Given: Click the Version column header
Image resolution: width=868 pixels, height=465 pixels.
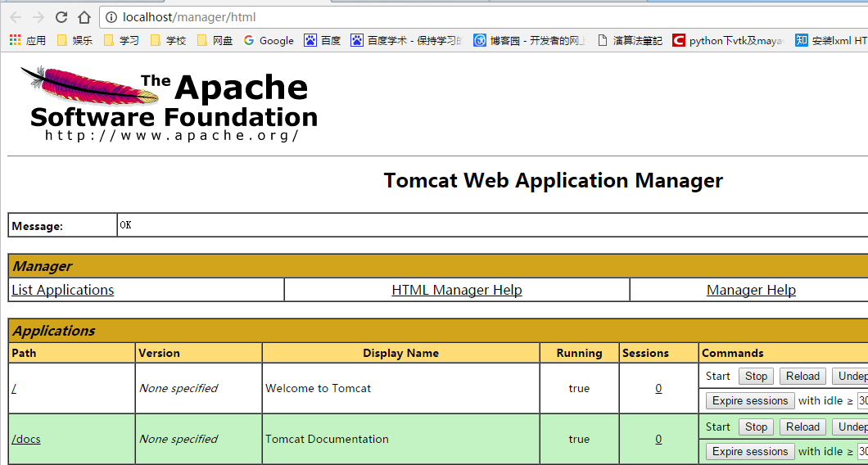Looking at the screenshot, I should 160,353.
